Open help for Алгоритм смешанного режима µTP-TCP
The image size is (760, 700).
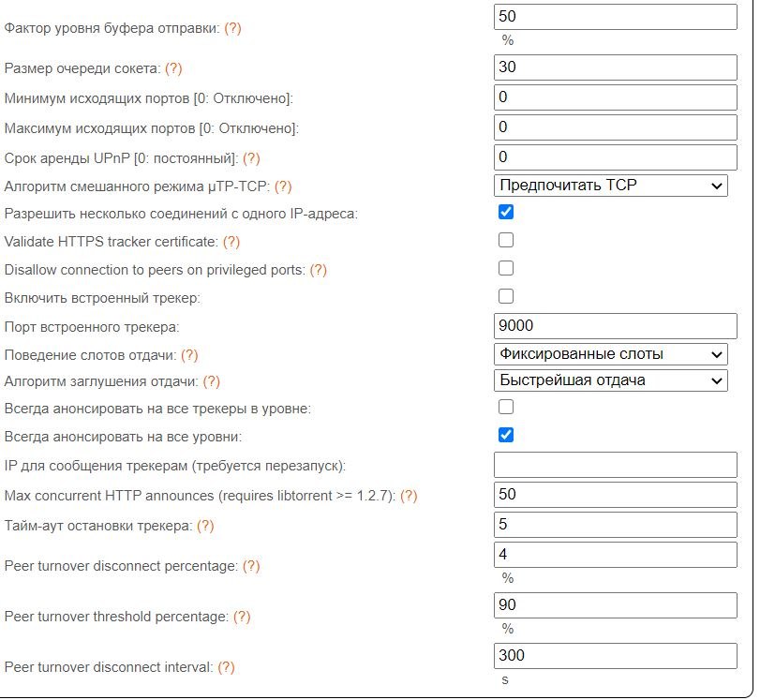coord(283,186)
